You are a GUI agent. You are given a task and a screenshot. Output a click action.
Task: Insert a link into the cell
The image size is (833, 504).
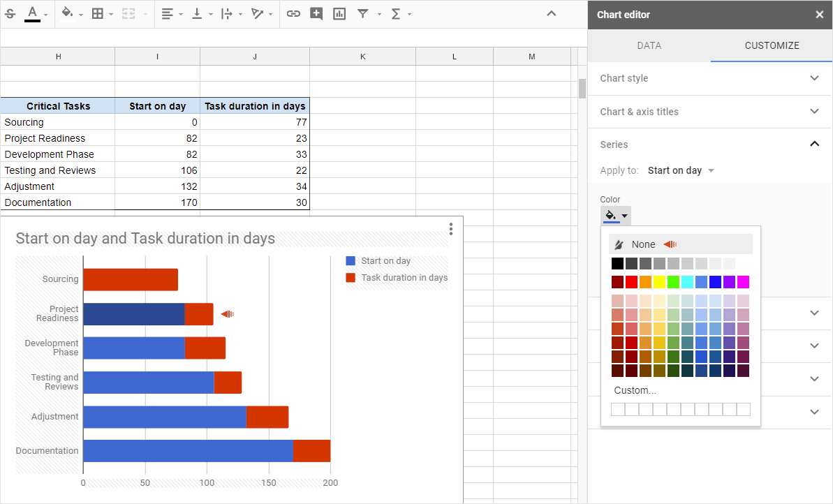293,13
